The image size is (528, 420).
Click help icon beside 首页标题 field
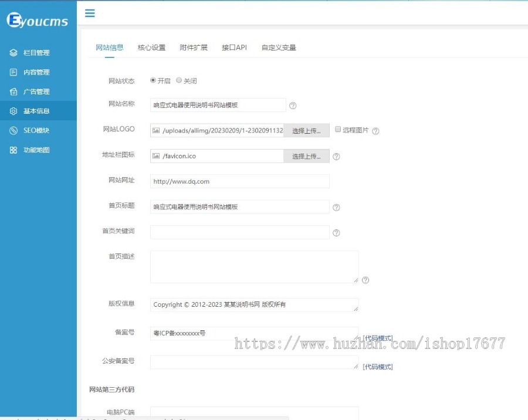click(x=336, y=208)
